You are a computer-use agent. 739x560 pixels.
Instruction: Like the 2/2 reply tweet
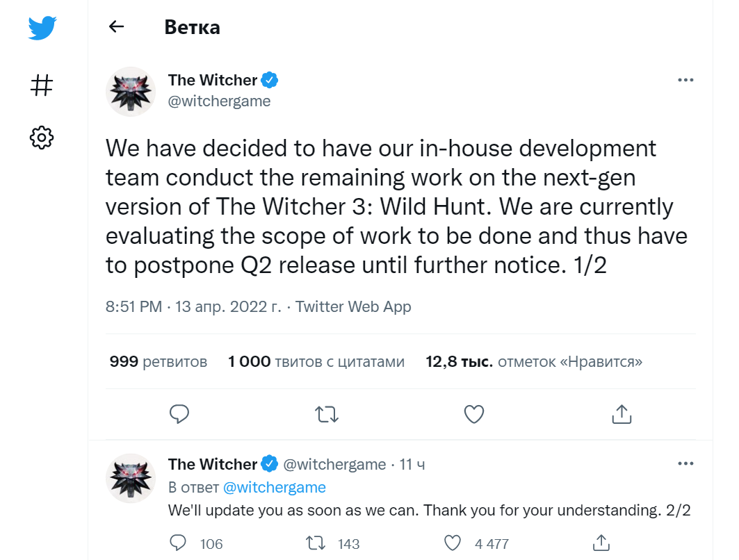point(453,543)
